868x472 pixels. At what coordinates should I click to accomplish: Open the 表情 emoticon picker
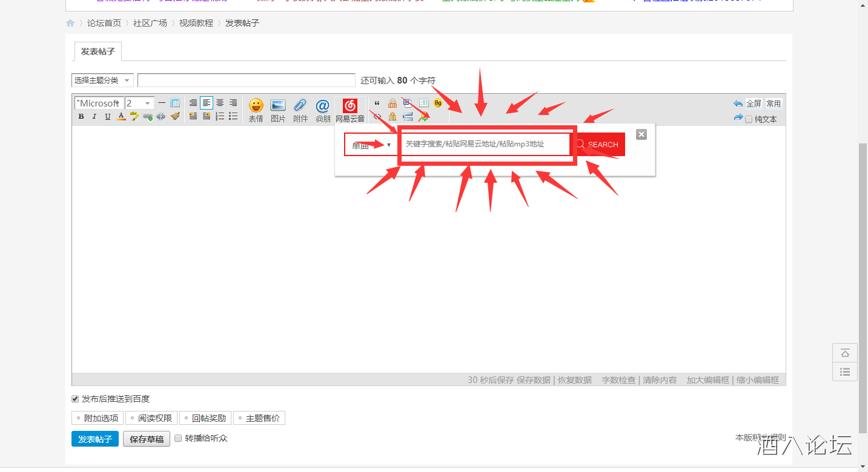coord(256,111)
